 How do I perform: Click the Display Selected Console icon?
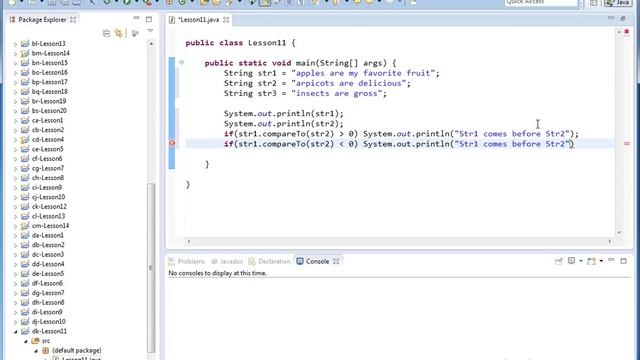click(x=571, y=261)
